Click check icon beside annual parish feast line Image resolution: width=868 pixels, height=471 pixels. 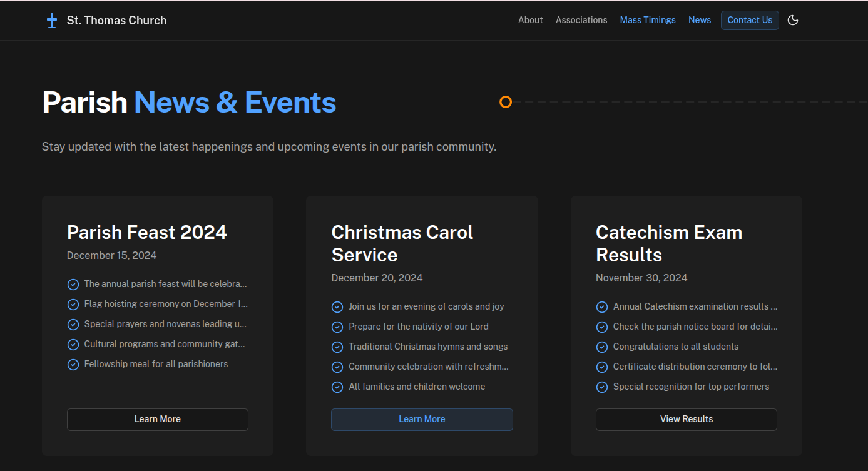tap(73, 284)
